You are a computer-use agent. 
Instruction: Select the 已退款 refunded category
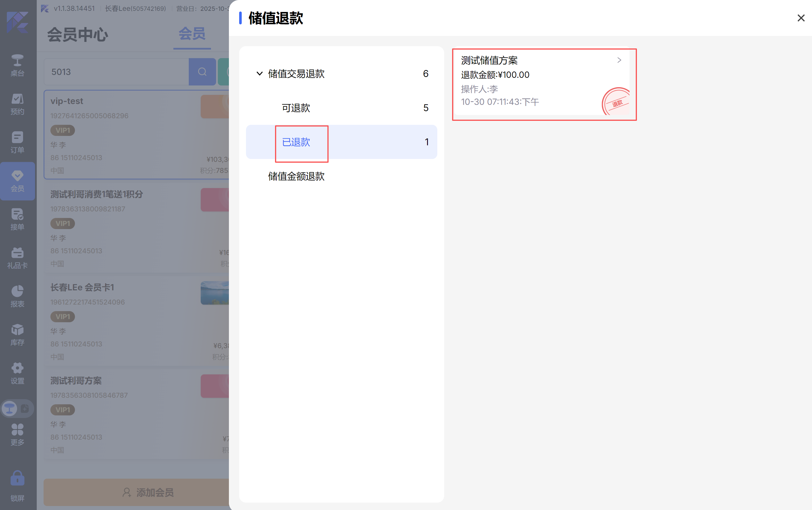[296, 142]
